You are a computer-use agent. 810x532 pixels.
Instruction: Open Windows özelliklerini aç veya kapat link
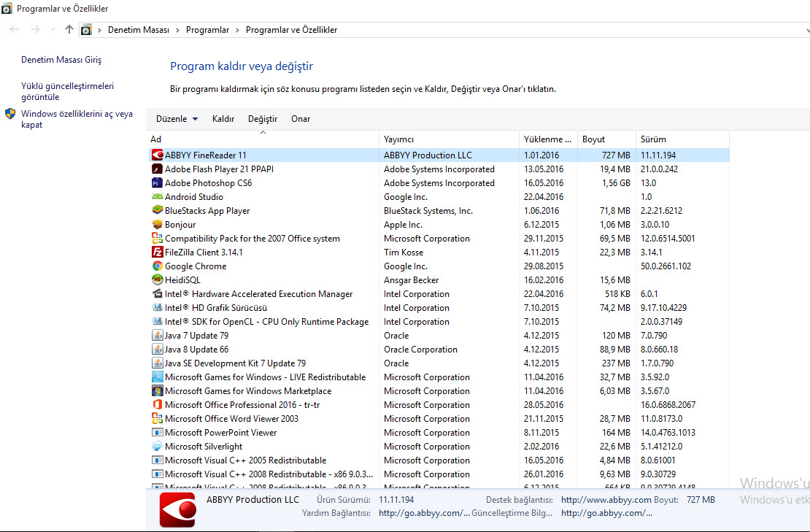77,119
